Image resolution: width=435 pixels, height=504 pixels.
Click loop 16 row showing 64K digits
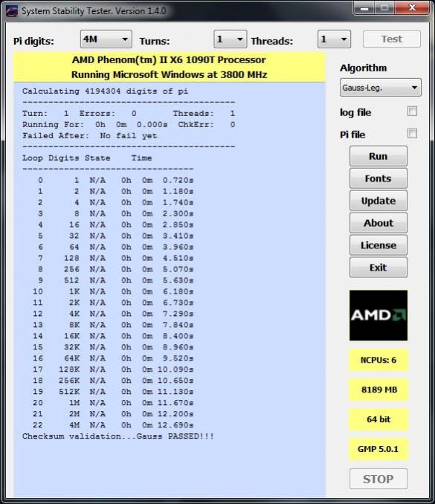[113, 358]
